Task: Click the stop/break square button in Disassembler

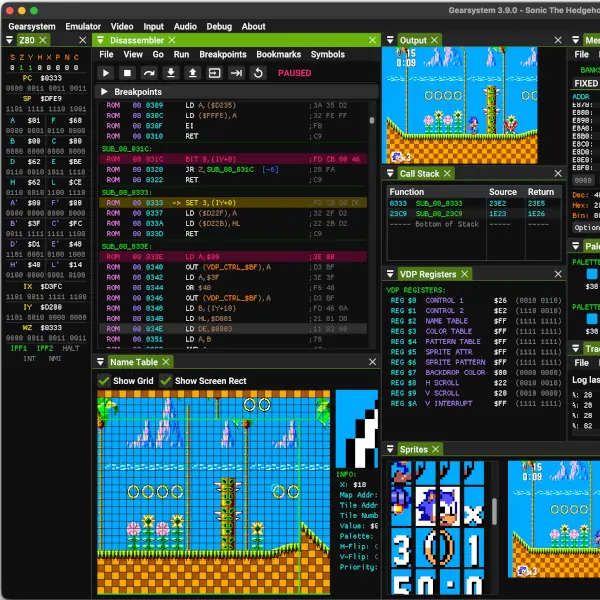Action: (x=127, y=73)
